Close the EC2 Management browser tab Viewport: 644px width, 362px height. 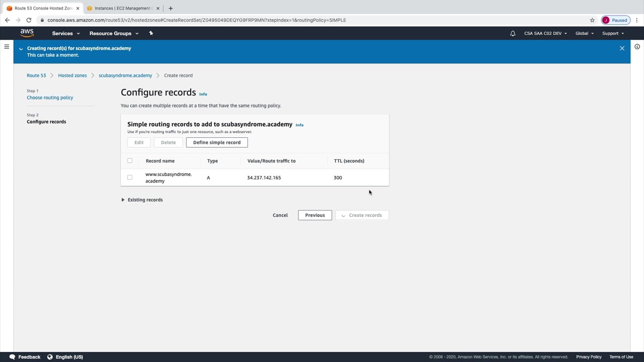[158, 8]
